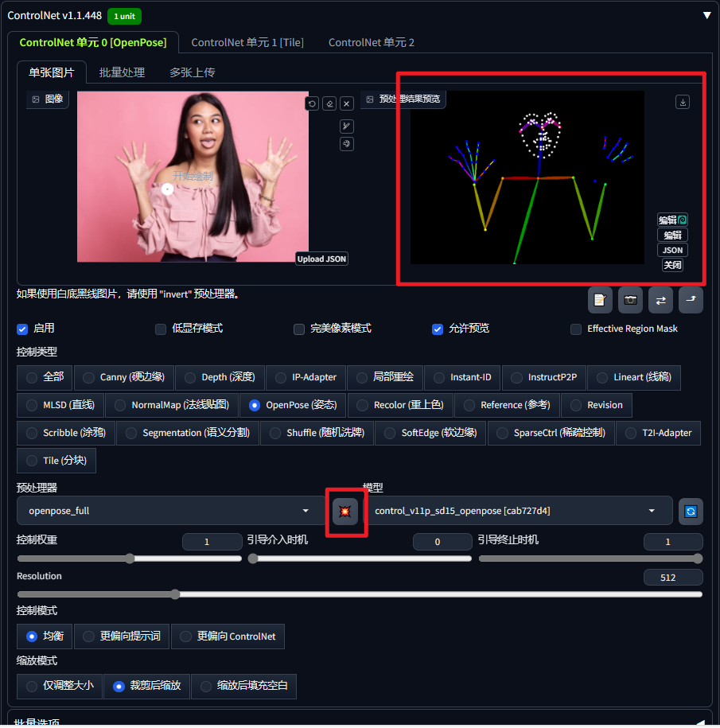Click the 关闭 button in preview

[x=672, y=265]
